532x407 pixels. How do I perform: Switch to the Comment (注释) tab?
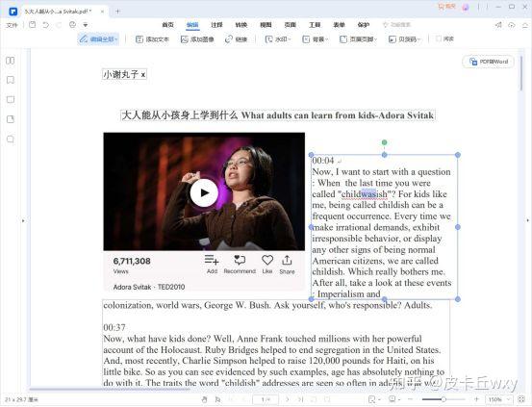point(216,25)
